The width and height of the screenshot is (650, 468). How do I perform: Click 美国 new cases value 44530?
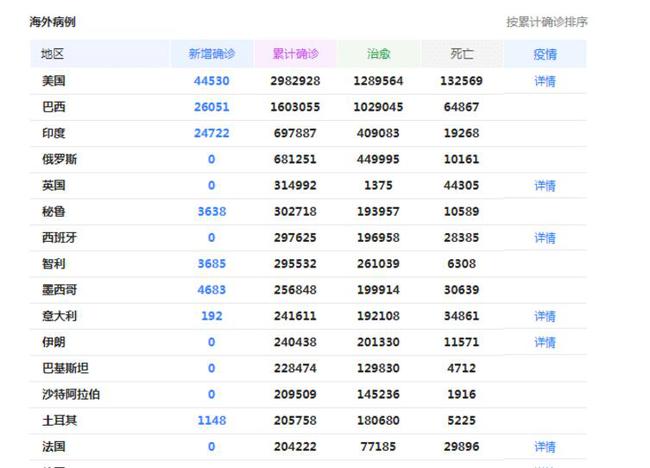click(x=211, y=81)
